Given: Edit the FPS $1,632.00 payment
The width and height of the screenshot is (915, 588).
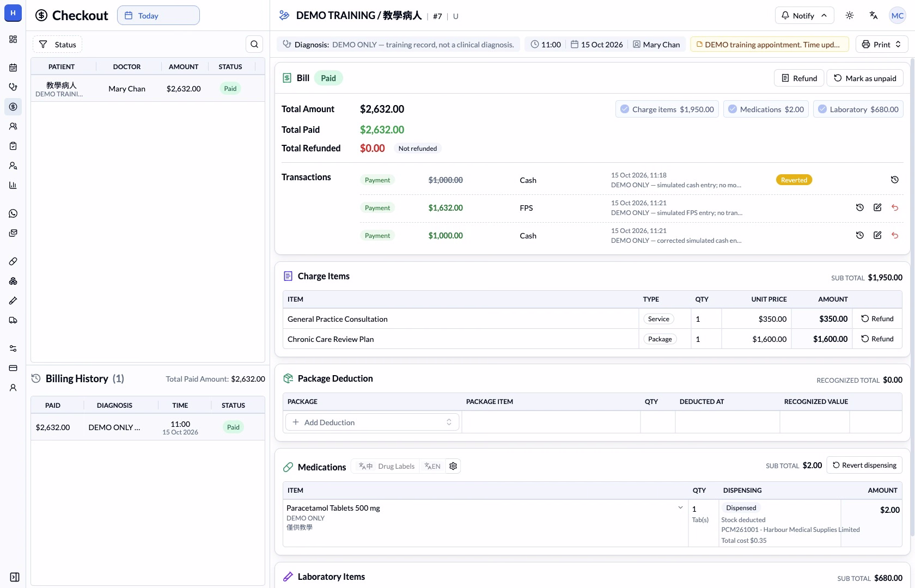Looking at the screenshot, I should tap(877, 207).
